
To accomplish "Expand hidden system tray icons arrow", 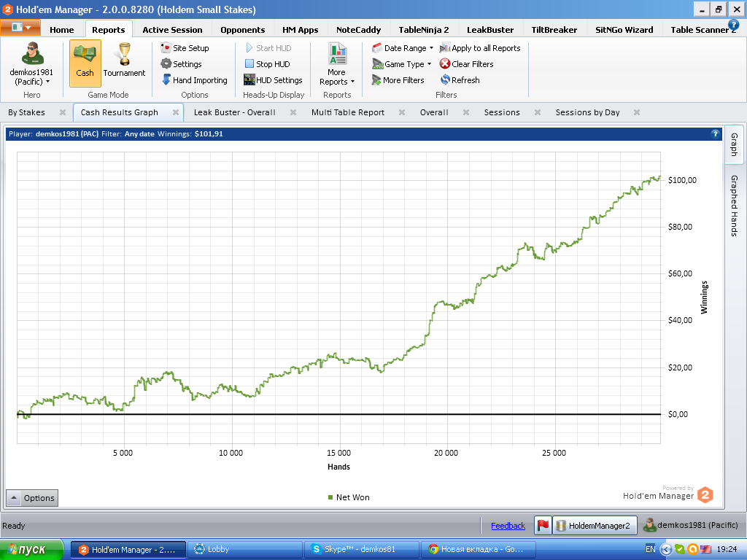I will [666, 550].
